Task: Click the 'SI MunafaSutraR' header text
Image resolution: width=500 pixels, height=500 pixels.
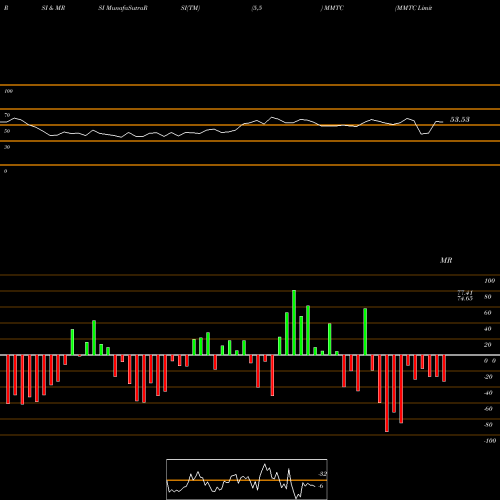Action: (123, 8)
